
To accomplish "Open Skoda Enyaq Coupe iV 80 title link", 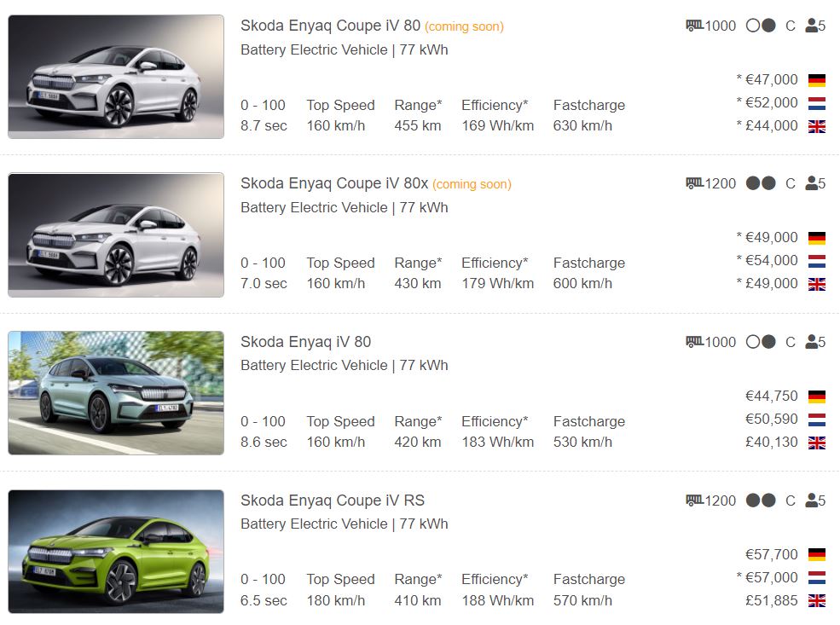I will 330,26.
